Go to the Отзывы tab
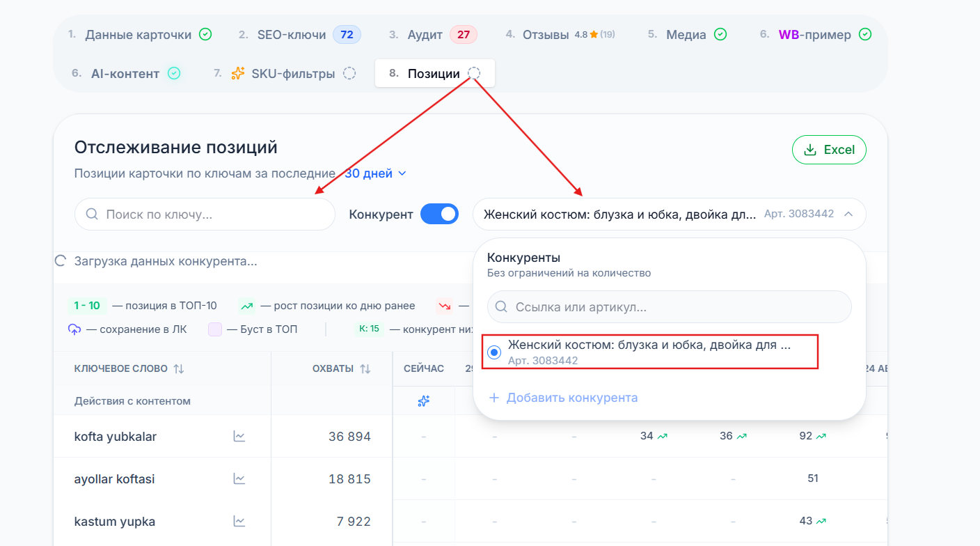The image size is (980, 546). [560, 34]
